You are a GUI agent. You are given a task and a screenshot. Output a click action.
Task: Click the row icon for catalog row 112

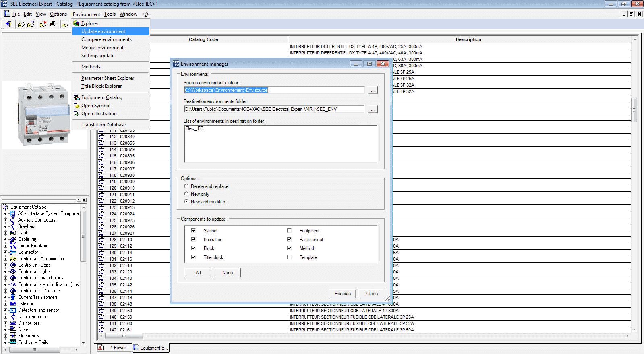101,137
